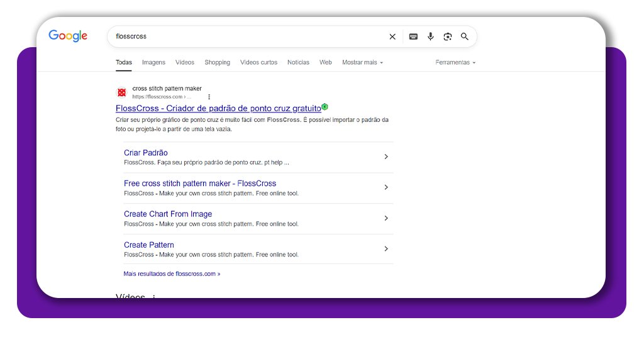Expand the Criar Padrão chevron arrow
Viewport: 644px width, 337px height.
point(386,157)
